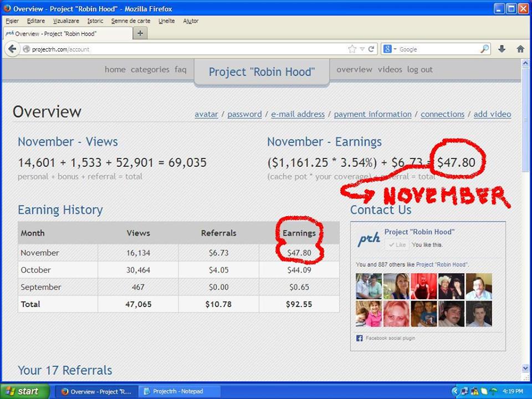Image resolution: width=532 pixels, height=399 pixels.
Task: Open the Ajutor menu
Action: (191, 21)
